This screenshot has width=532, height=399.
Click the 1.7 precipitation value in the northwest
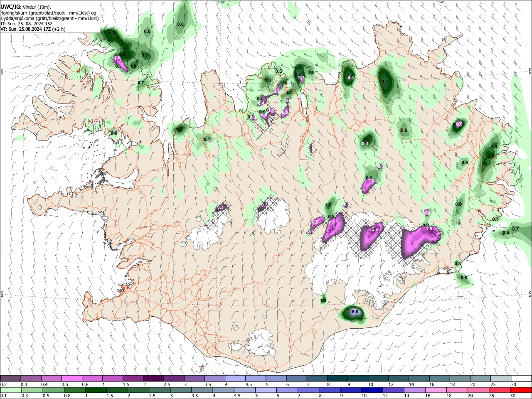(111, 33)
